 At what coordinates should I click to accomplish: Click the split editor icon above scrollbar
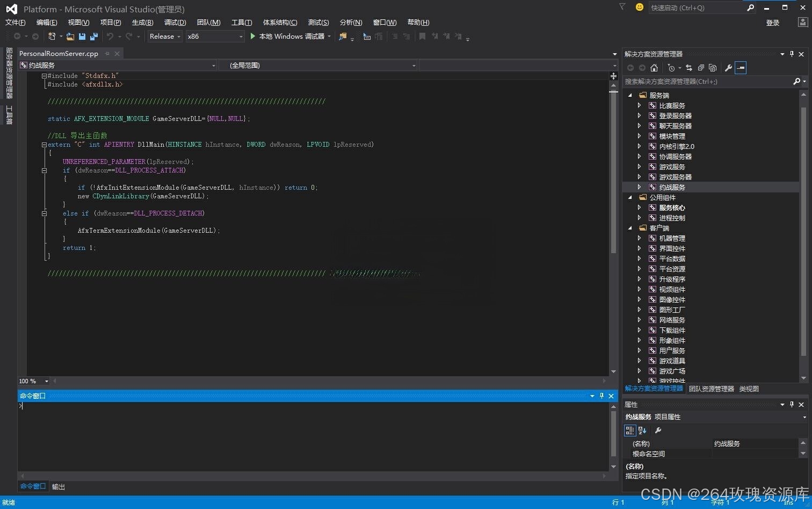613,76
